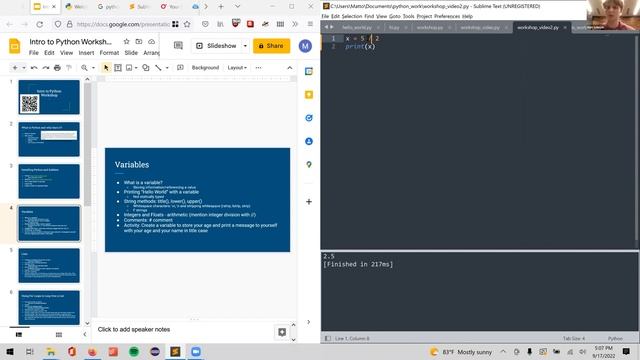Add a new slide with plus button

[15, 68]
